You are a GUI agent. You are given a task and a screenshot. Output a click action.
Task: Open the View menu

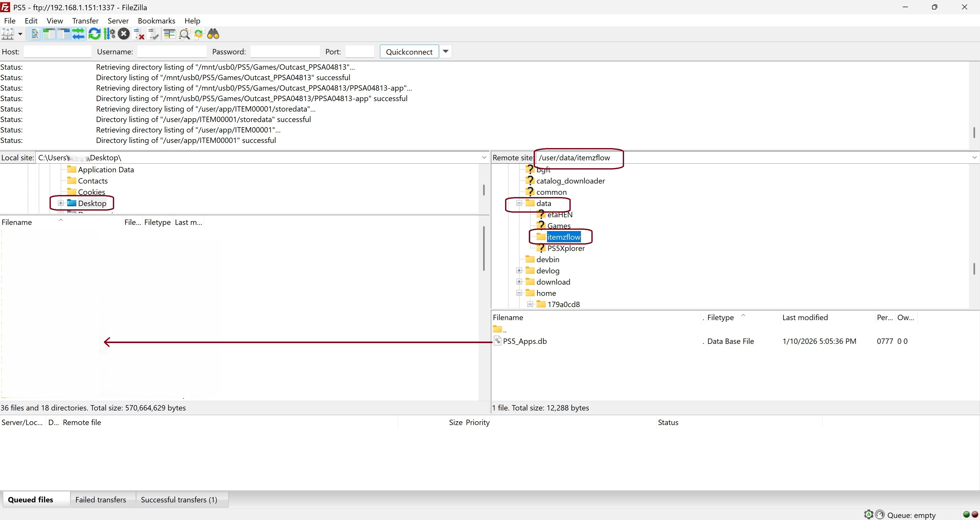click(55, 20)
